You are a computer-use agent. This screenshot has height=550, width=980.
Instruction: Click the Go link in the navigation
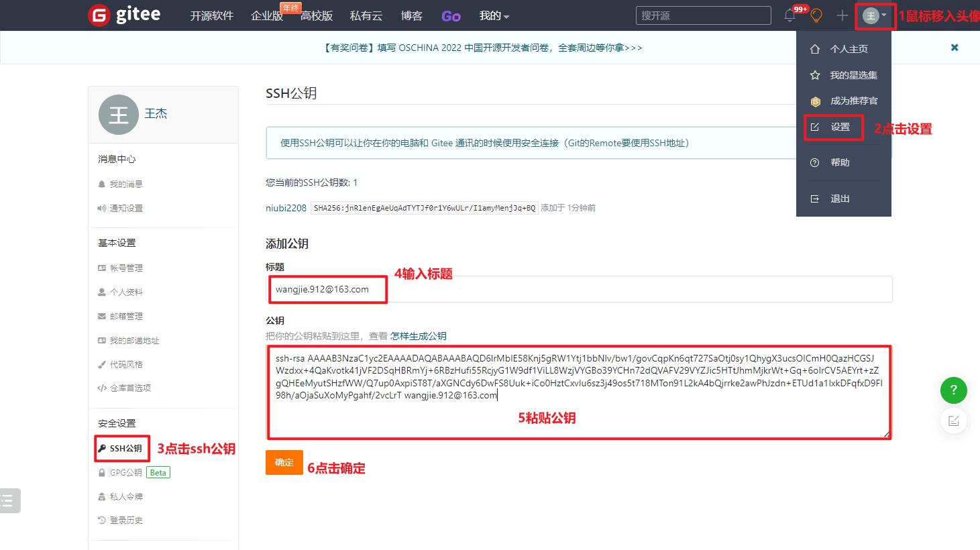tap(451, 16)
